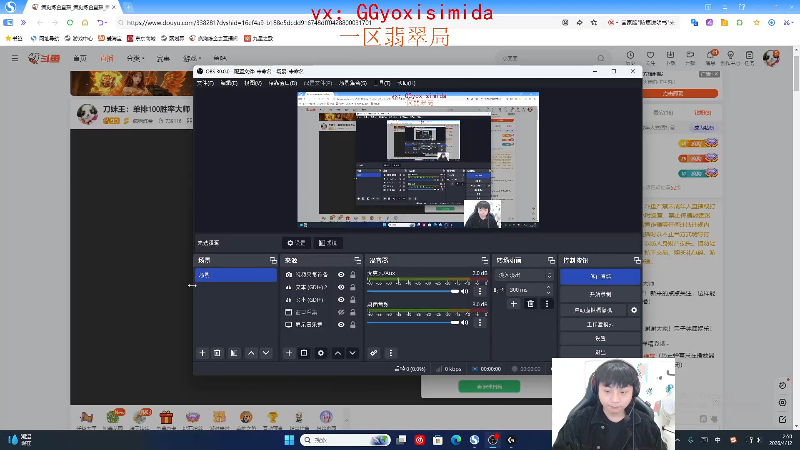Add a new source in Sources panel

pos(289,353)
